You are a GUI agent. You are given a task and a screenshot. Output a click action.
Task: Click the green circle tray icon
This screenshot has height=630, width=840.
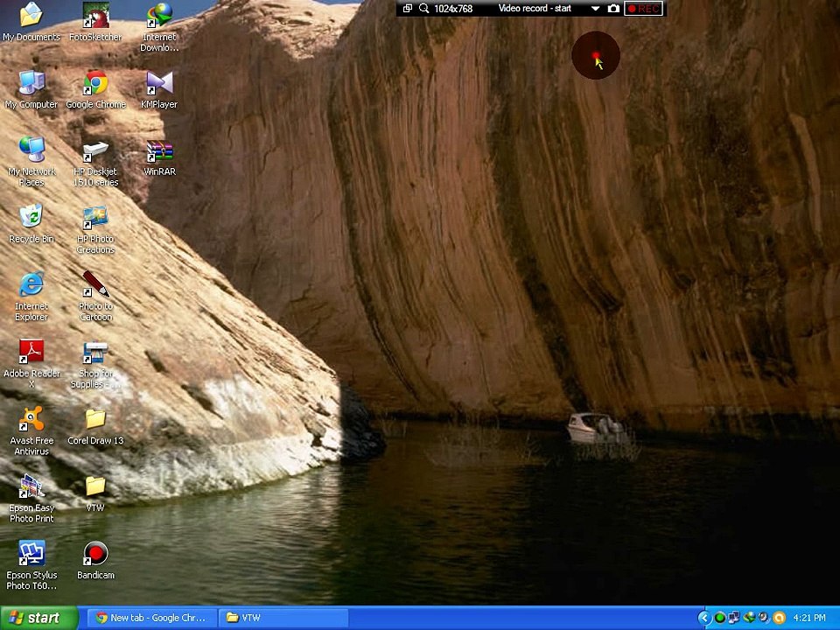click(x=720, y=619)
